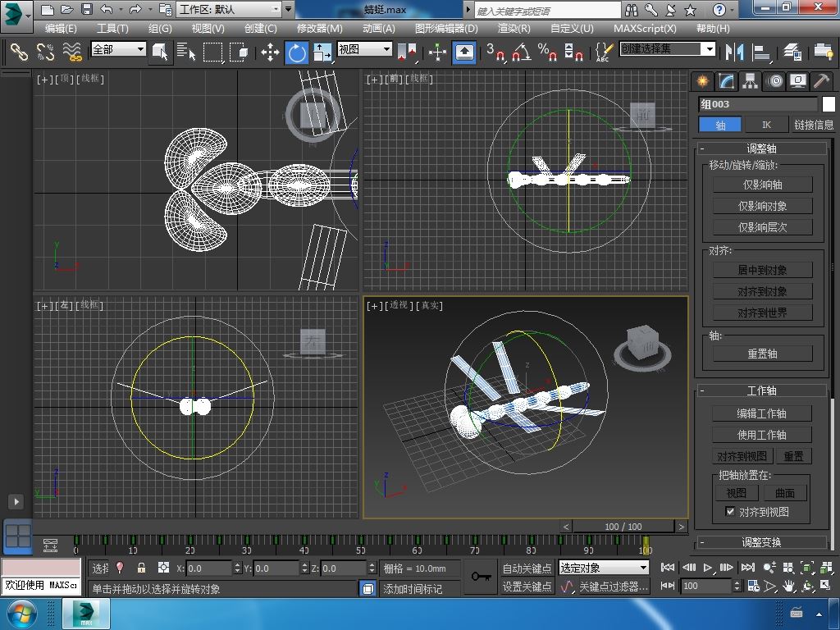This screenshot has height=630, width=840.
Task: Open the workspace 工作区 dropdown
Action: pos(230,9)
